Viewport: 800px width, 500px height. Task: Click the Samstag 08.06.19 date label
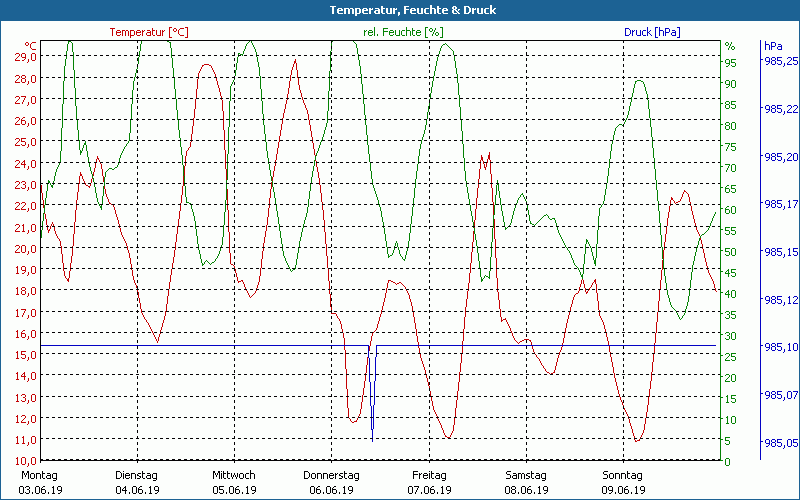[x=526, y=482]
